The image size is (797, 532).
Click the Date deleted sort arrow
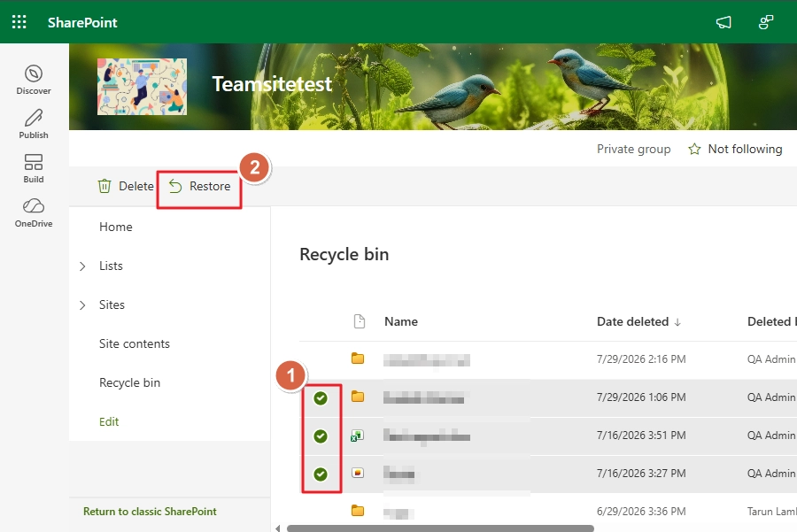click(x=677, y=322)
